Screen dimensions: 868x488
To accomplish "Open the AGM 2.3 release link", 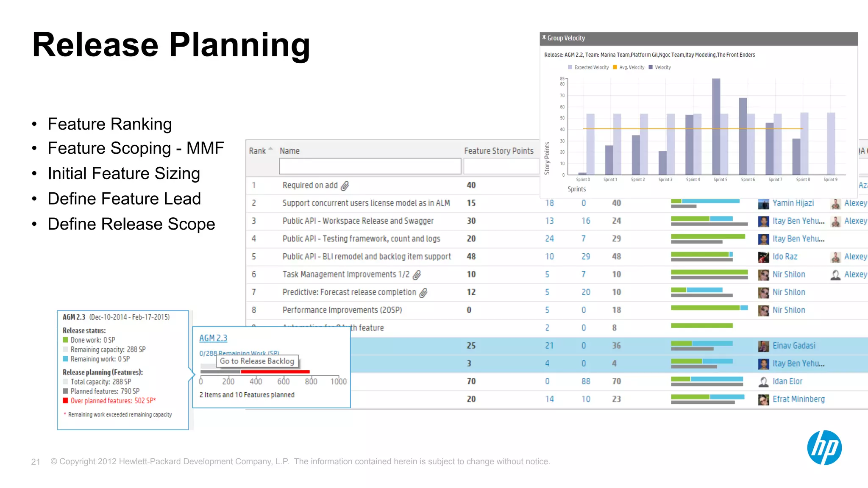I will click(x=213, y=338).
